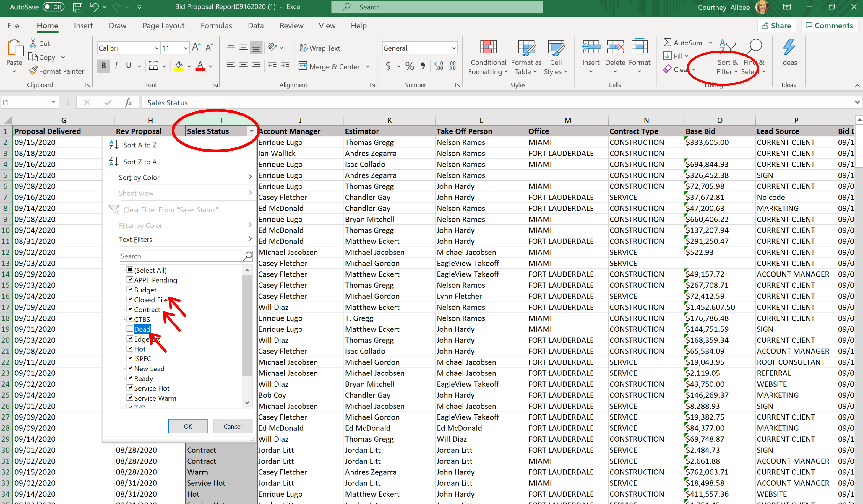The image size is (863, 504).
Task: Open the Comments pane button
Action: (x=829, y=26)
